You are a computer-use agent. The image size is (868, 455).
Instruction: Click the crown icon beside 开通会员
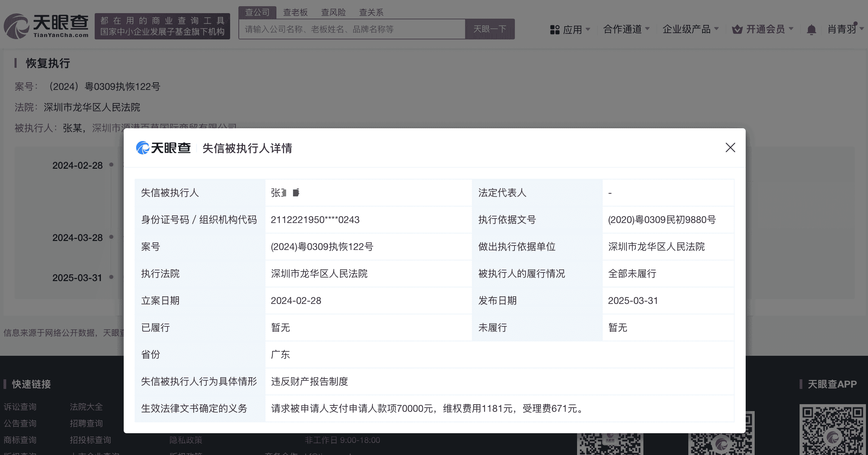coord(737,30)
